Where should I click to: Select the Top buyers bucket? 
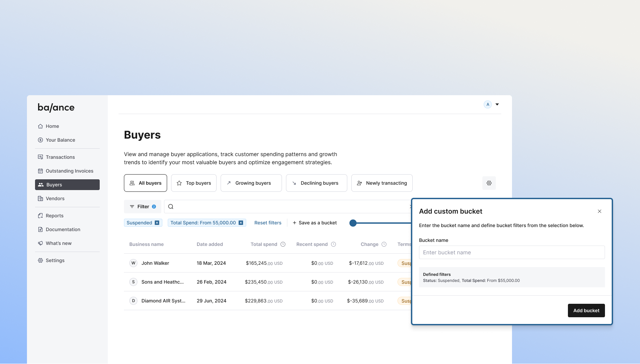click(x=194, y=183)
